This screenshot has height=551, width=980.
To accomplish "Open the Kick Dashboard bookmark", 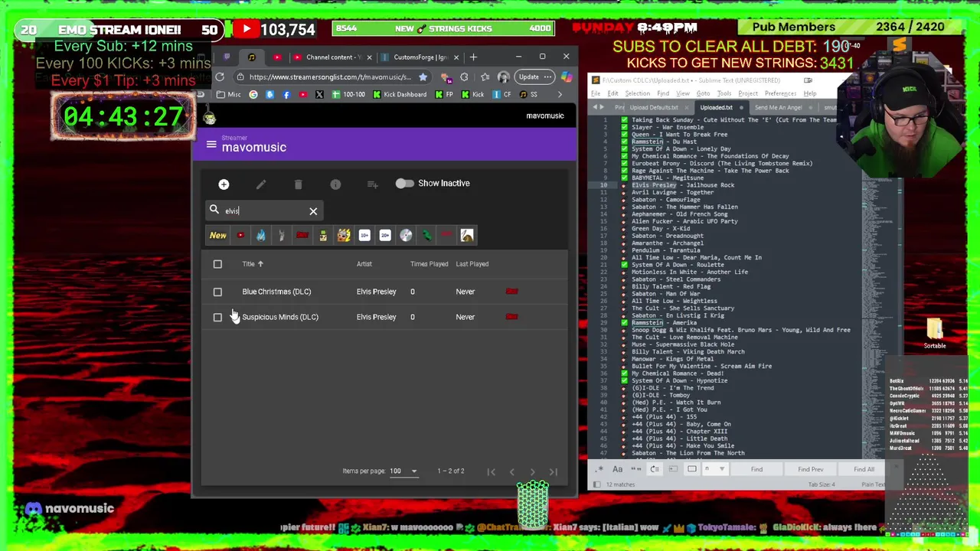I will (400, 94).
